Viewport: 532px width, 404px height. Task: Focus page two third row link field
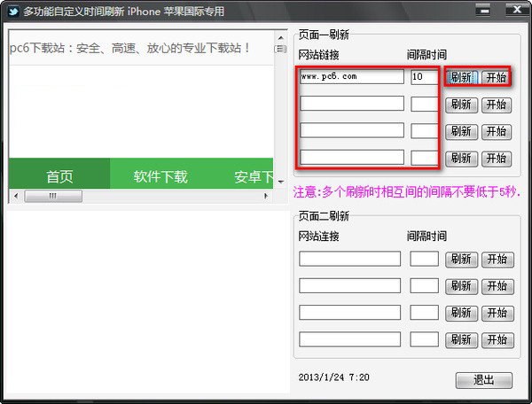350,313
